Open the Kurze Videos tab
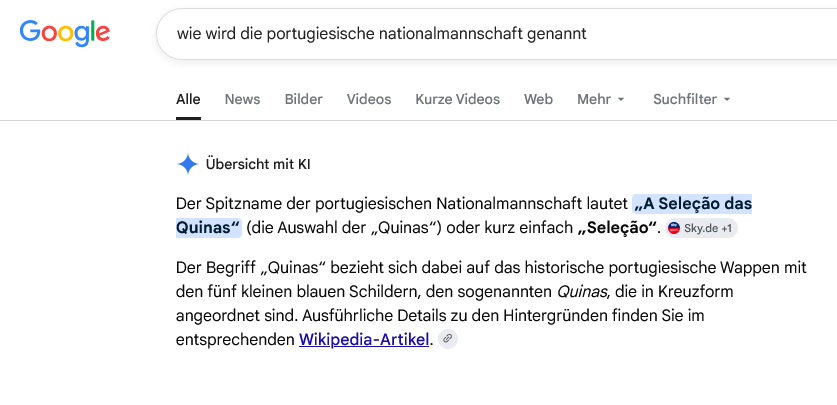Viewport: 837px width, 405px height. (x=457, y=99)
